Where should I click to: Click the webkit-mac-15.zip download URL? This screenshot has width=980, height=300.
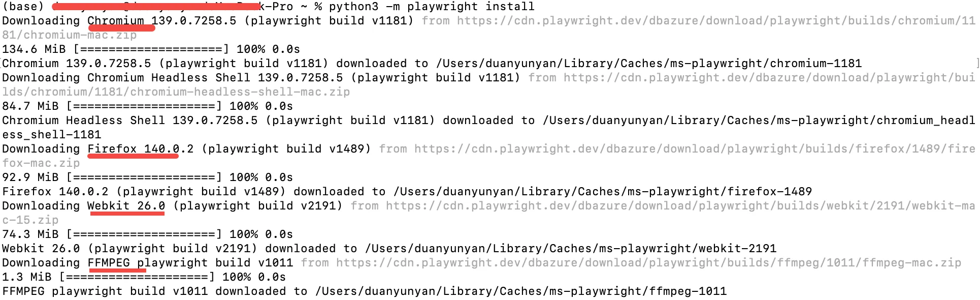pos(488,213)
